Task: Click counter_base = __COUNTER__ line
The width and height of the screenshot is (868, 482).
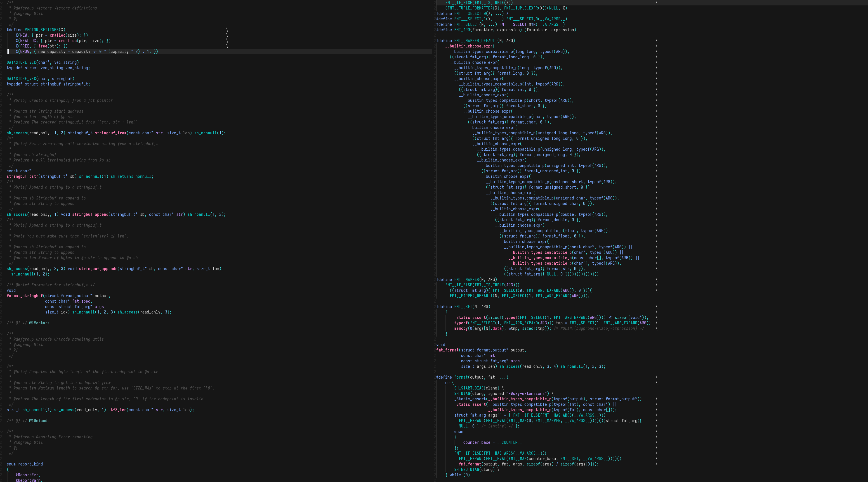Action: pyautogui.click(x=493, y=442)
